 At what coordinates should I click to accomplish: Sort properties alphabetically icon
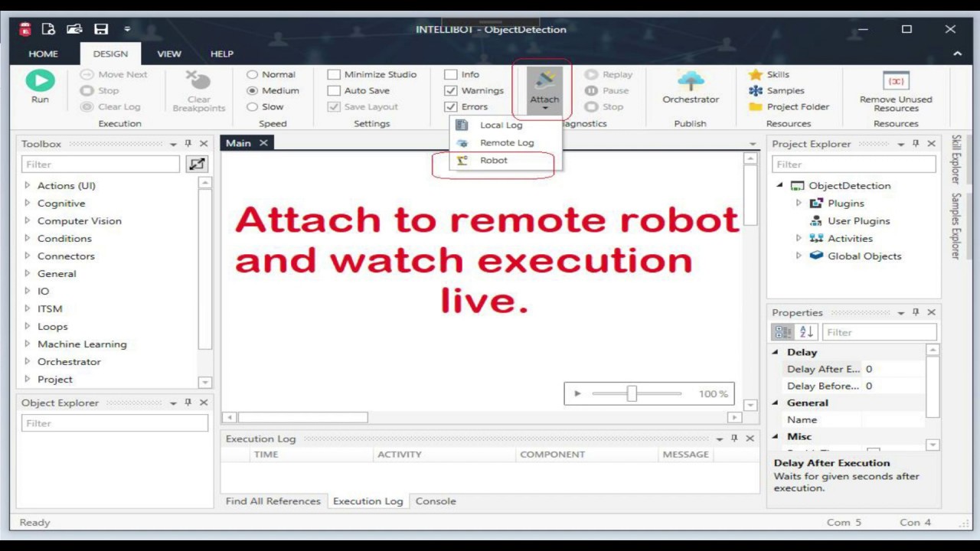tap(806, 332)
